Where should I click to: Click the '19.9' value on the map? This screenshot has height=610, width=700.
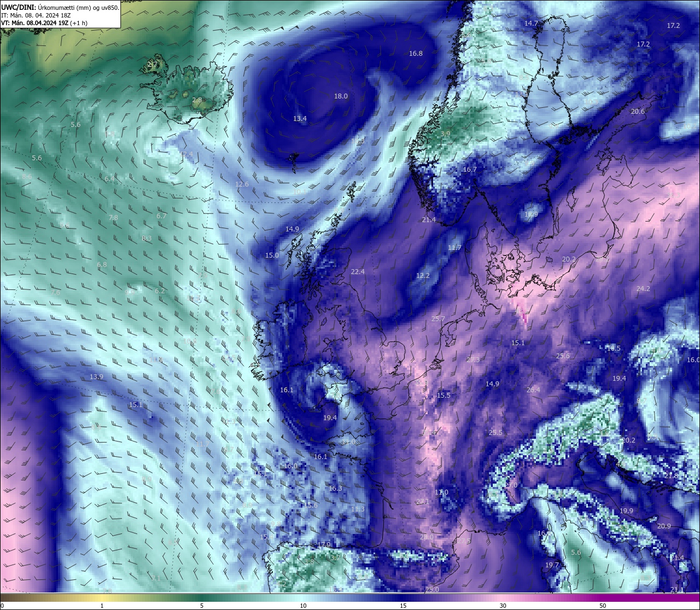click(x=626, y=510)
